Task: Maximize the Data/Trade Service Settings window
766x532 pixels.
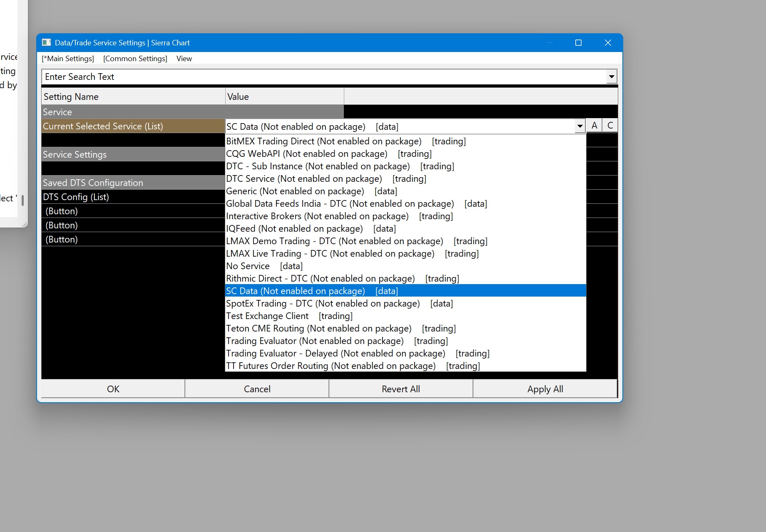Action: pos(578,42)
